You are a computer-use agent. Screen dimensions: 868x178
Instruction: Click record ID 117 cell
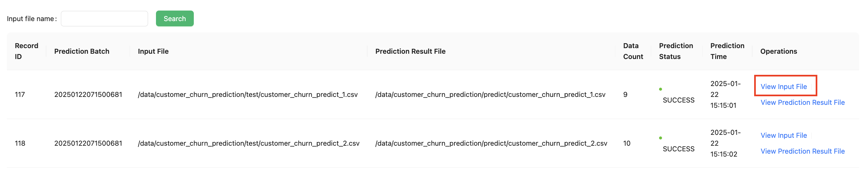click(x=20, y=95)
